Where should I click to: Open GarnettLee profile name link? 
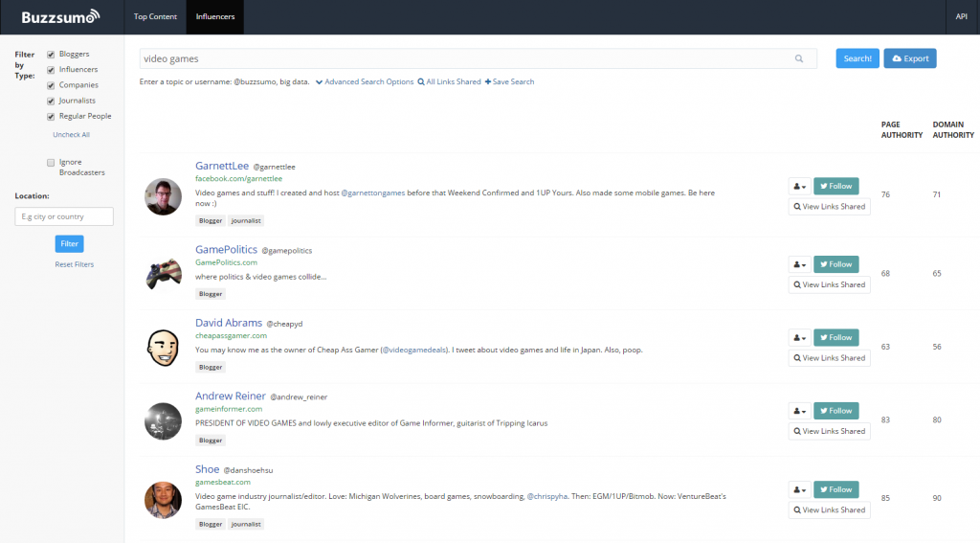[222, 166]
